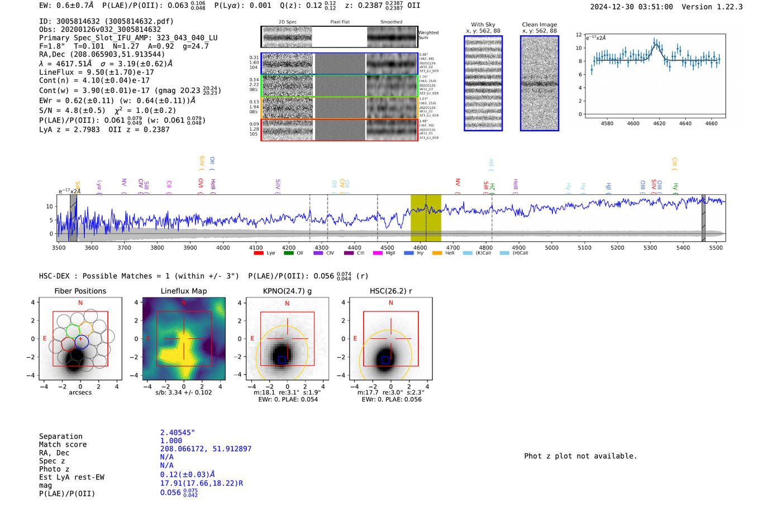Click the red Lyα legend swatch

[x=259, y=253]
